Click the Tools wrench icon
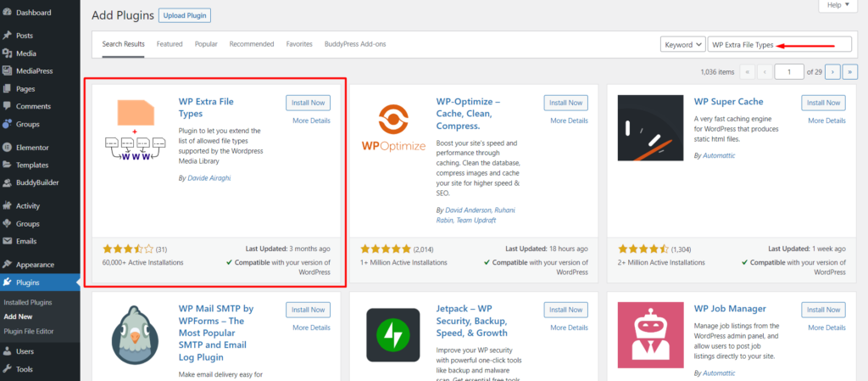The image size is (868, 381). click(8, 369)
